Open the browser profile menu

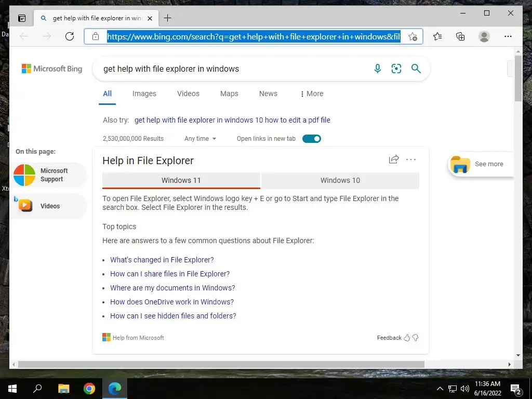pos(484,36)
